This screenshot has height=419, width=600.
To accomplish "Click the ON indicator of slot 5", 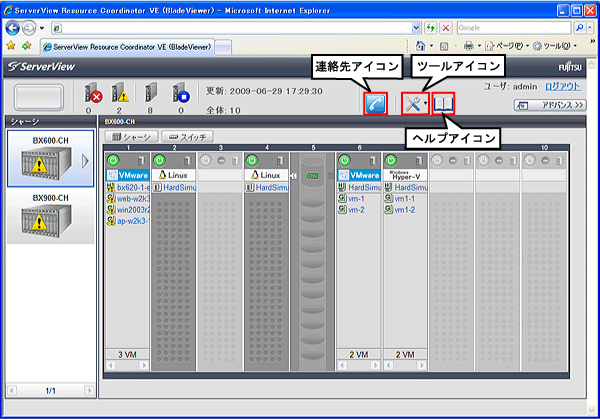I will (313, 176).
